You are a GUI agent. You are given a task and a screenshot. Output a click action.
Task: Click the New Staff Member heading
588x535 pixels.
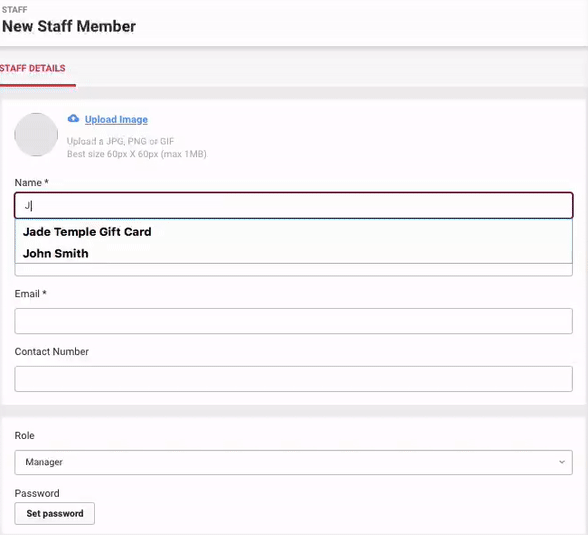coord(69,26)
